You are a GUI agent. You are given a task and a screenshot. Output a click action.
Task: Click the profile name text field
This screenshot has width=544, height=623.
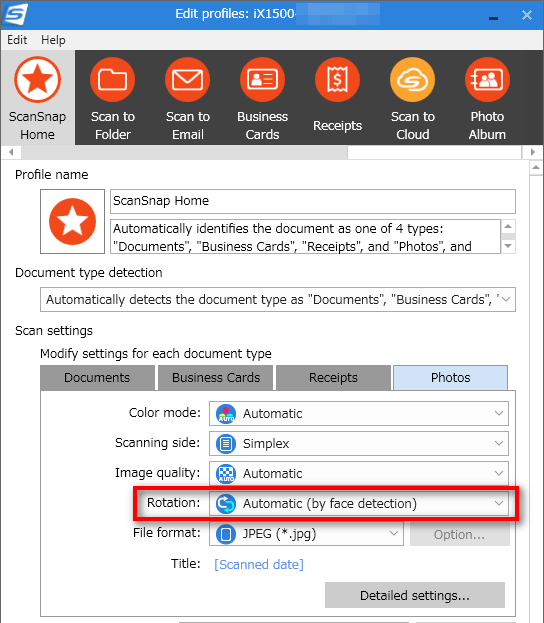(x=313, y=201)
